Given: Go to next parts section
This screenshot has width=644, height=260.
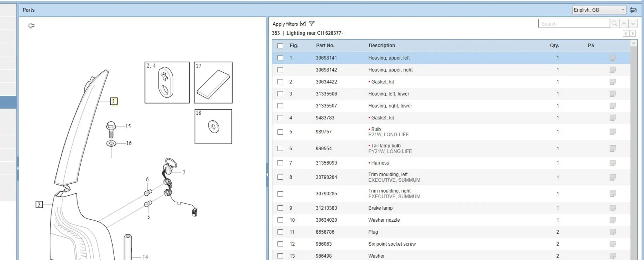Looking at the screenshot, I should pos(632,33).
